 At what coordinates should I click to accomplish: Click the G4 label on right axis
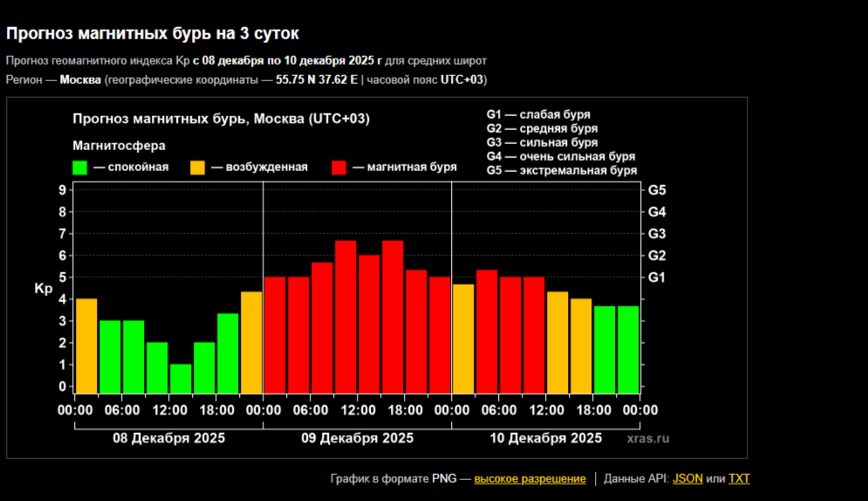657,211
